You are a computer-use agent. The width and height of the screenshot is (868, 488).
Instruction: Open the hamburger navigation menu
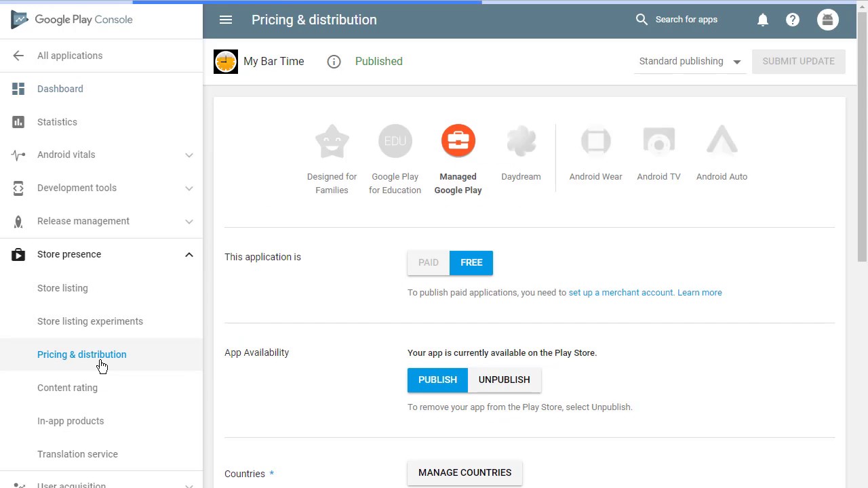point(226,20)
